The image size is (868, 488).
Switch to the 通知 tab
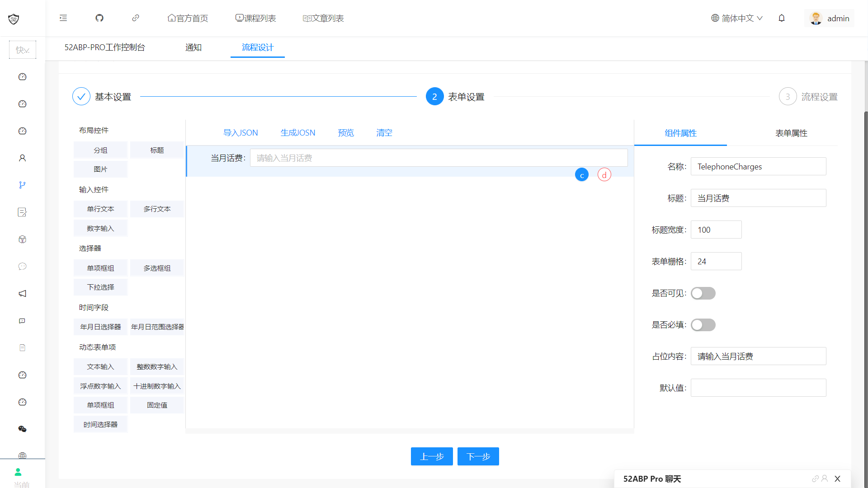pos(193,47)
